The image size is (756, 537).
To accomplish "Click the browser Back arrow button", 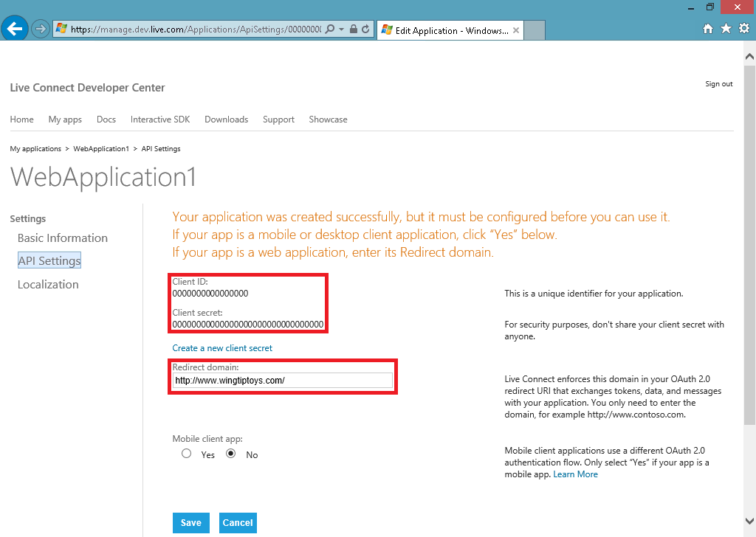I will 15,29.
